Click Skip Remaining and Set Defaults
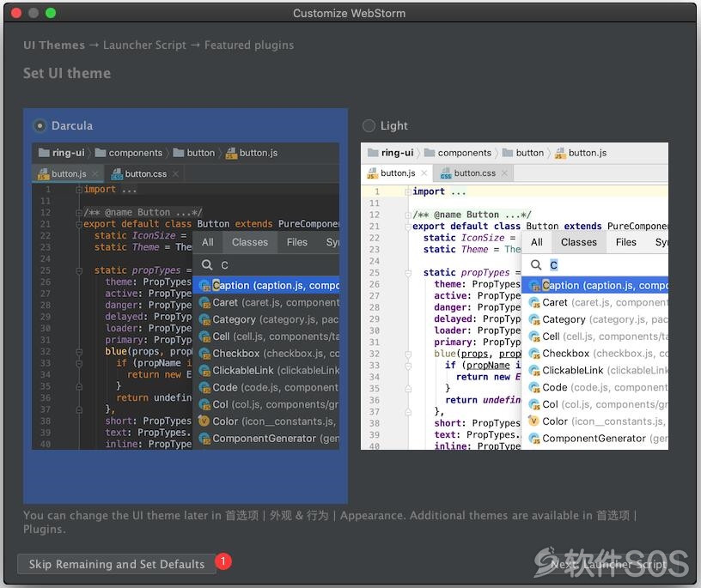The width and height of the screenshot is (701, 588). [x=116, y=564]
